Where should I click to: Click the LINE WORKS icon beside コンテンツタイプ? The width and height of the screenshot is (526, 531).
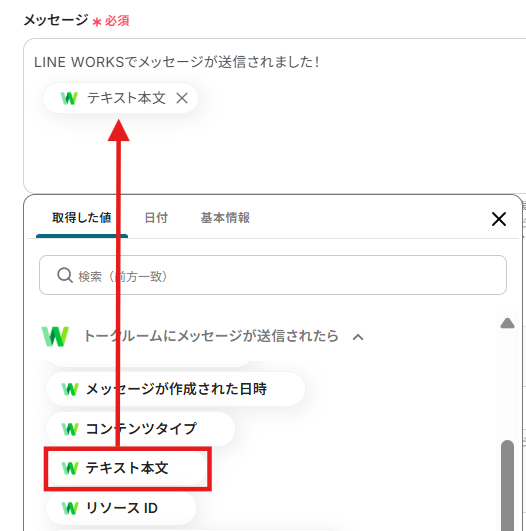70,429
